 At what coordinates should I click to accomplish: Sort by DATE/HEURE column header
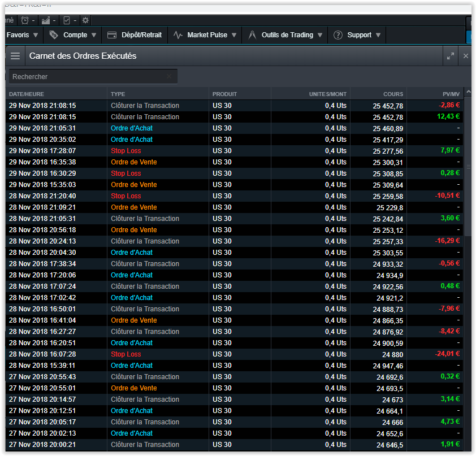click(x=27, y=94)
